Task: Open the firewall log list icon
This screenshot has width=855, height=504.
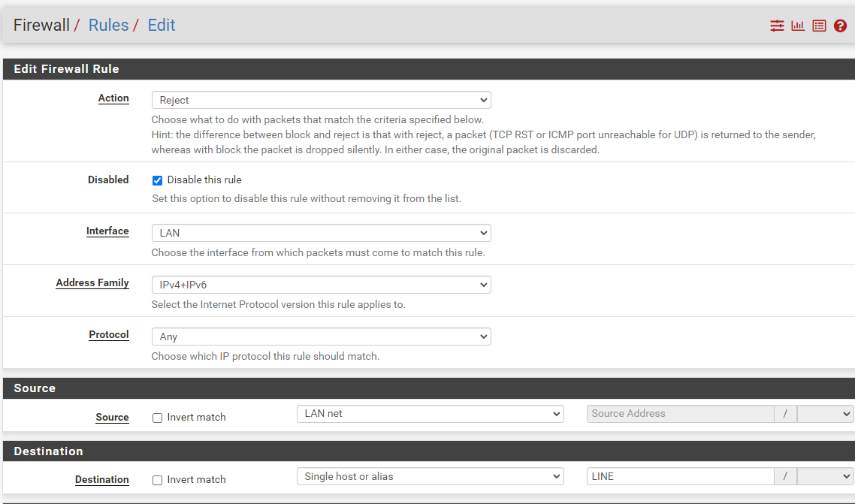Action: [819, 26]
